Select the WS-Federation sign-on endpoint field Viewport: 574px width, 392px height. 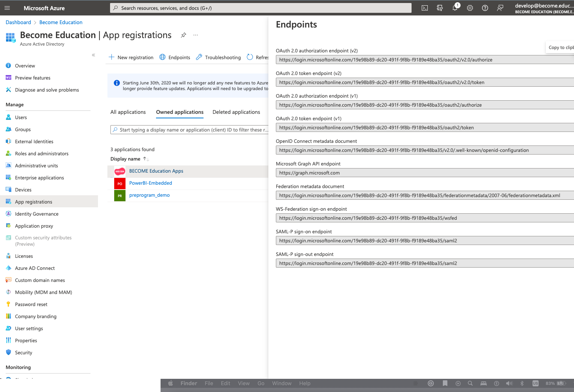click(x=425, y=218)
